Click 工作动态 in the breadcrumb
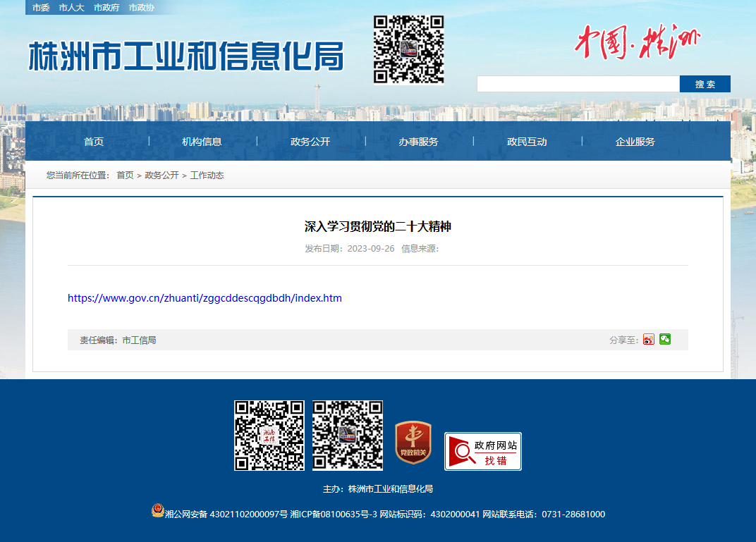Viewport: 756px width, 542px height. click(x=207, y=175)
